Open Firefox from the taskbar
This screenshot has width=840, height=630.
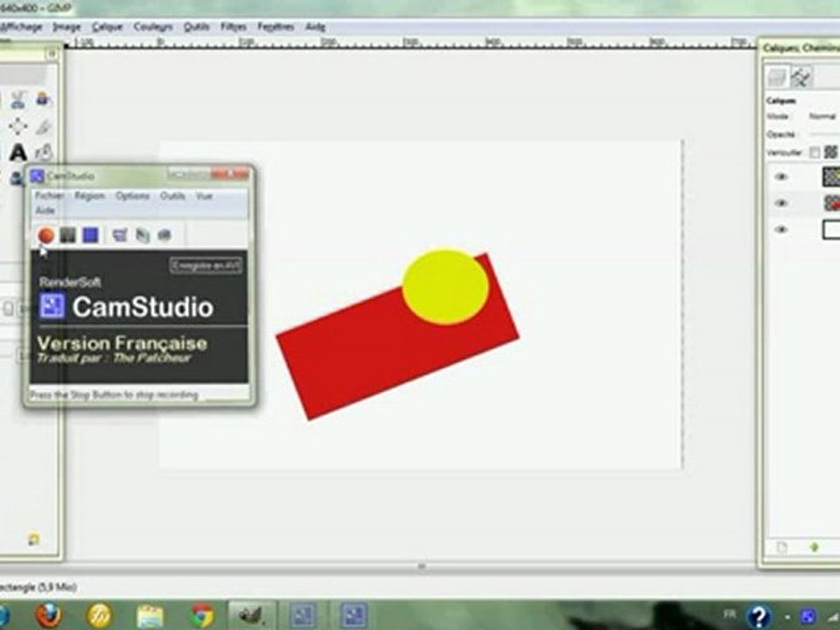click(x=48, y=615)
